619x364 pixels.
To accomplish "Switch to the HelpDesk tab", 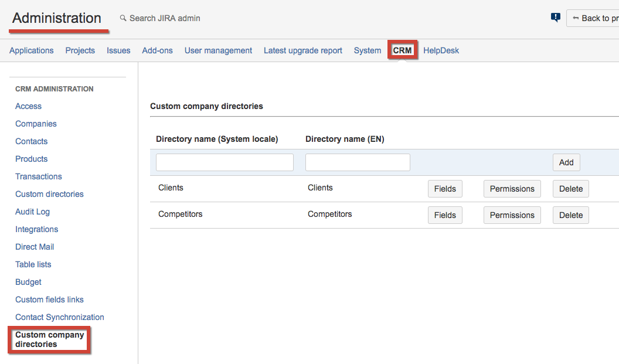I will click(441, 50).
